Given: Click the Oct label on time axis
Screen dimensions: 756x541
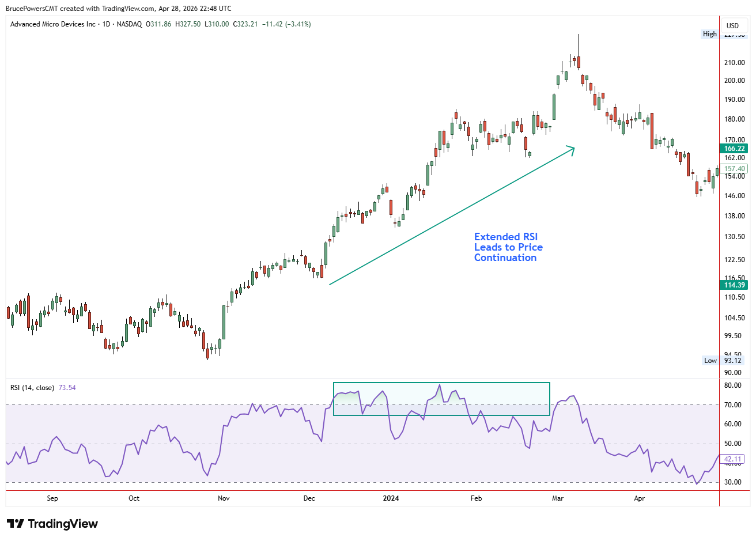Looking at the screenshot, I should [x=134, y=498].
